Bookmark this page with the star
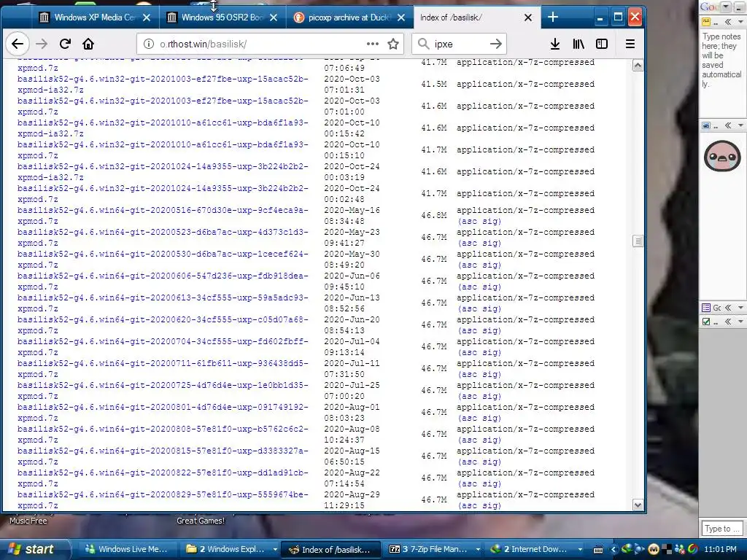Viewport: 747px width, 560px height. (x=393, y=44)
